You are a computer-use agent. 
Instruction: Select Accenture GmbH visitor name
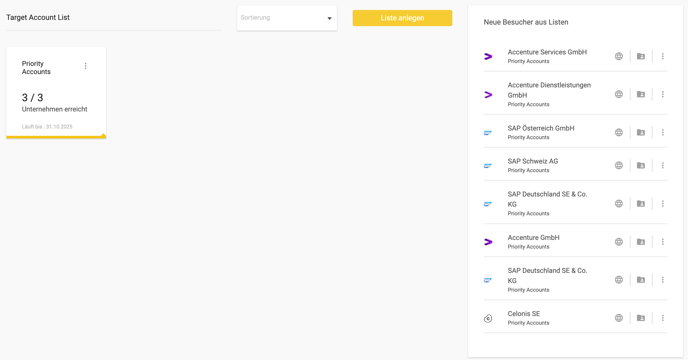[x=534, y=238]
